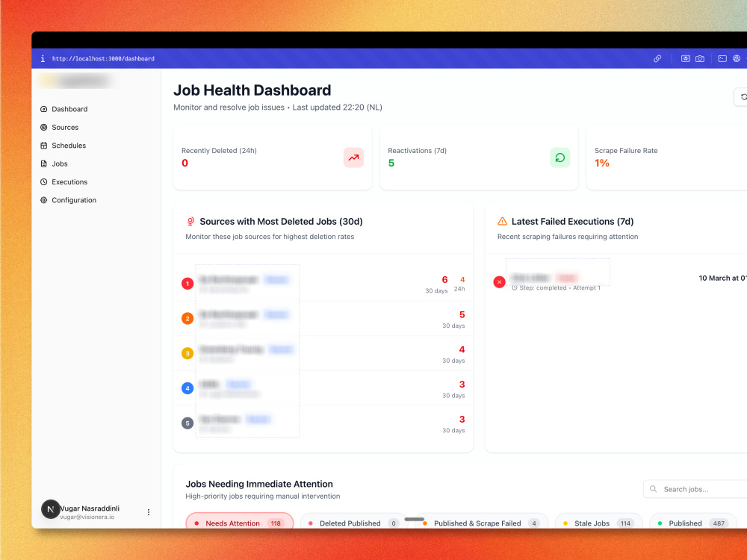Click the Executions clock icon
This screenshot has height=560, width=747.
44,182
